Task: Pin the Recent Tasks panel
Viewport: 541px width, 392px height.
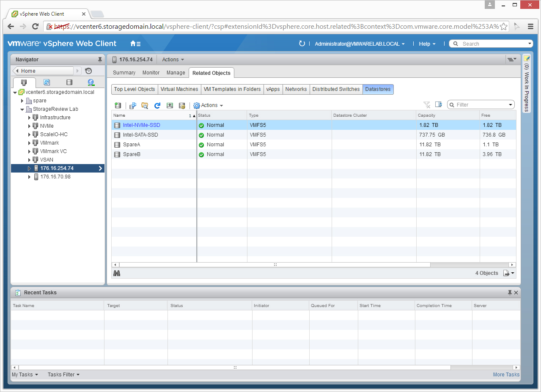Action: click(x=510, y=293)
